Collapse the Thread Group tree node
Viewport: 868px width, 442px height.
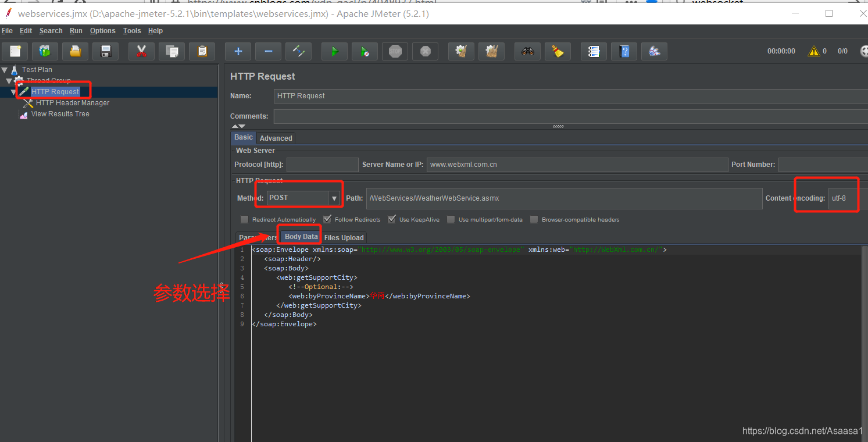tap(9, 81)
